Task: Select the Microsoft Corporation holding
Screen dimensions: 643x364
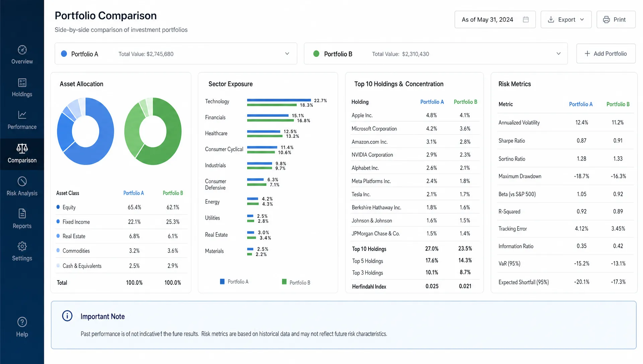Action: pos(415,128)
